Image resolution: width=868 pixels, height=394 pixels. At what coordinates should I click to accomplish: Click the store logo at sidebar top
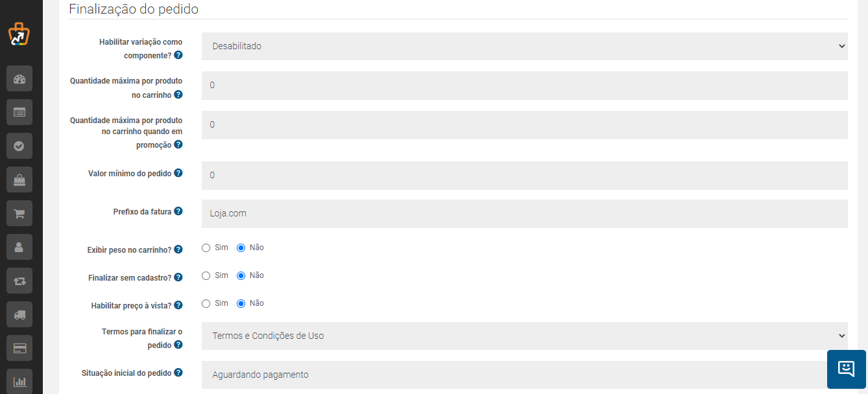[19, 34]
